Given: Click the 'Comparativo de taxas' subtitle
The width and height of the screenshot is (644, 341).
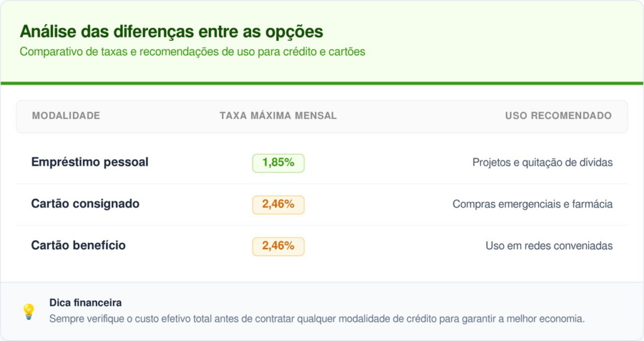Looking at the screenshot, I should click(192, 52).
